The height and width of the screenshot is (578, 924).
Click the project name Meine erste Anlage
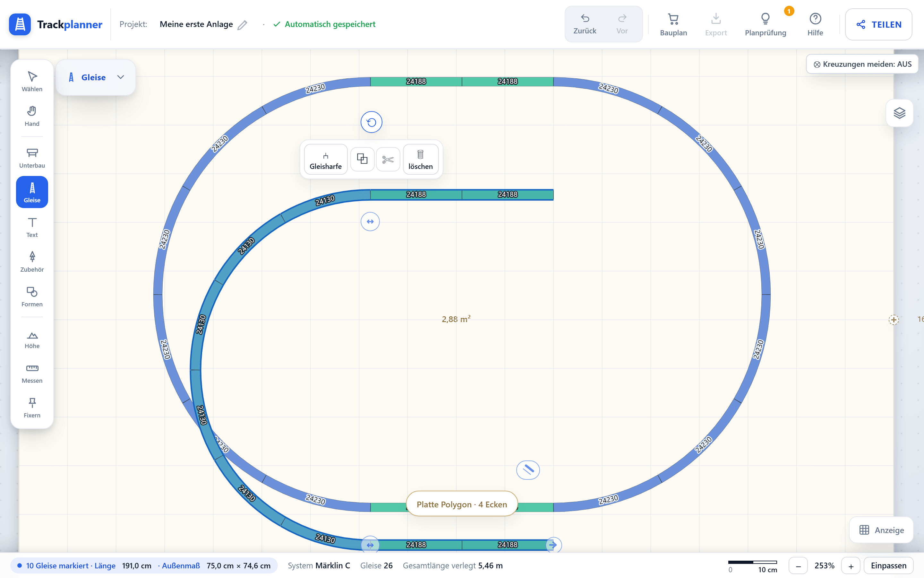(196, 24)
